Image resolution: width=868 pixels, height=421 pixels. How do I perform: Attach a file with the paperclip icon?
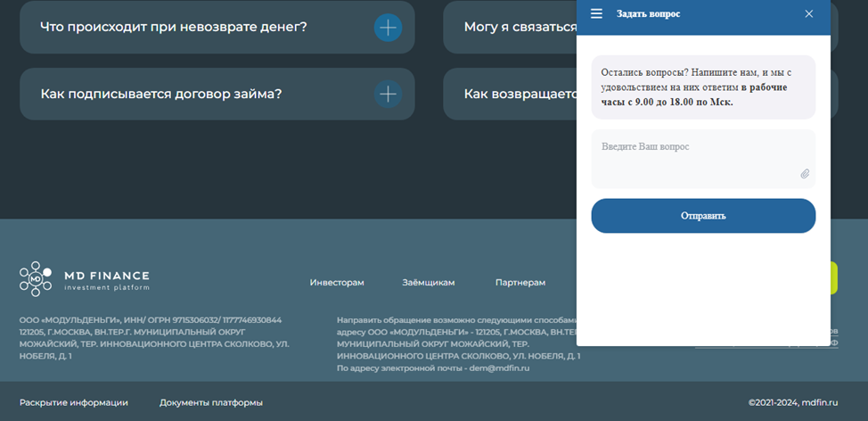805,174
